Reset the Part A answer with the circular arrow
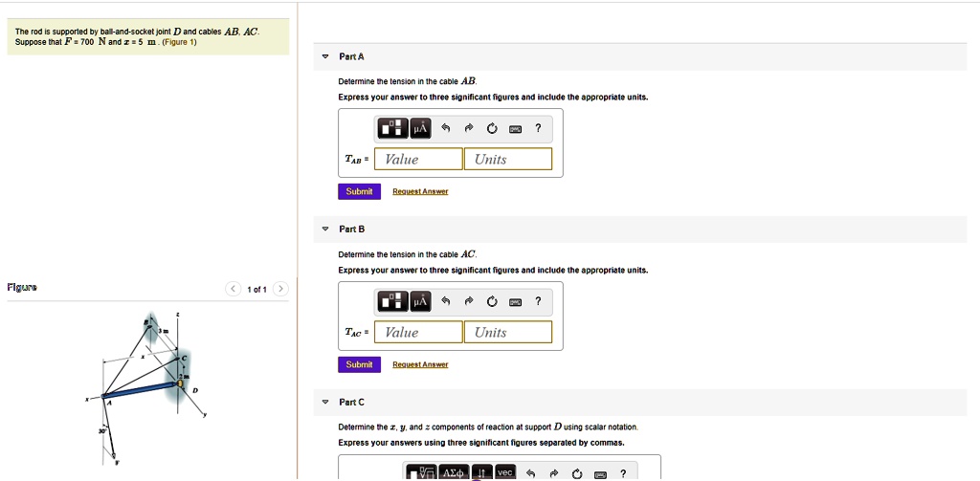The image size is (980, 481). pos(492,128)
